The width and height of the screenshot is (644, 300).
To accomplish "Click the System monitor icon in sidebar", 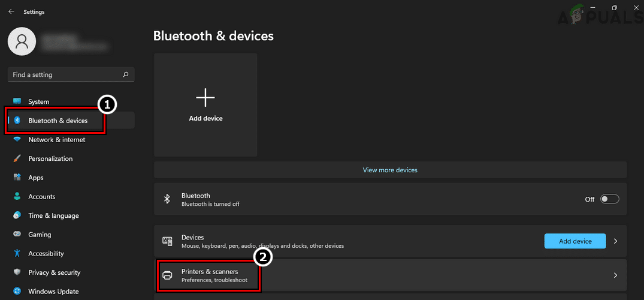I will 17,101.
